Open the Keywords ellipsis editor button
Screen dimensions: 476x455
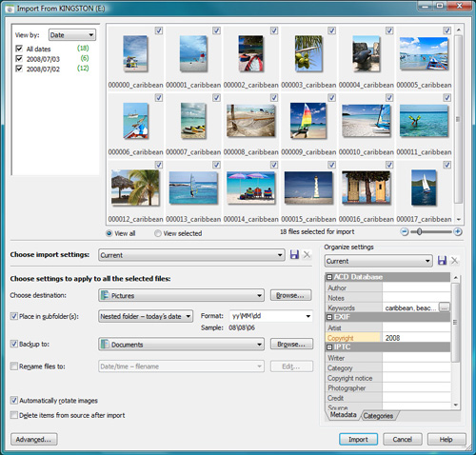pyautogui.click(x=444, y=307)
